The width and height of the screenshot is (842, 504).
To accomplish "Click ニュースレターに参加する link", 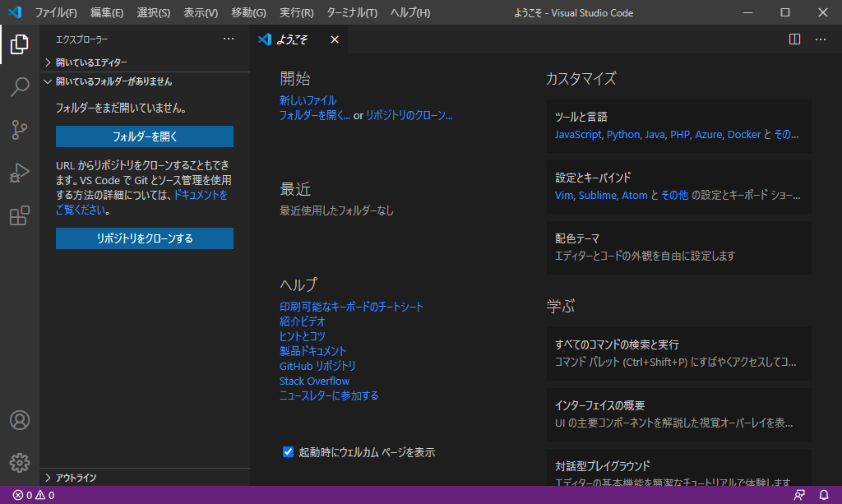I will pos(329,395).
